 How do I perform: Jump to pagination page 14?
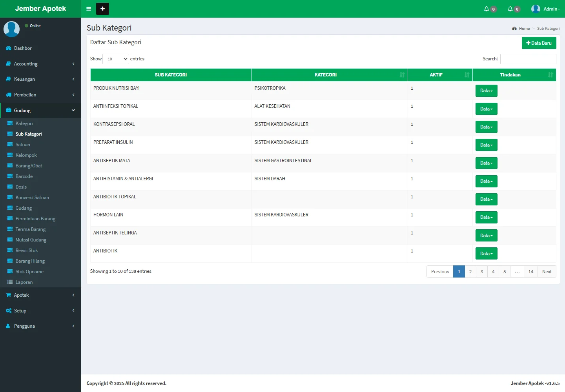(x=530, y=272)
